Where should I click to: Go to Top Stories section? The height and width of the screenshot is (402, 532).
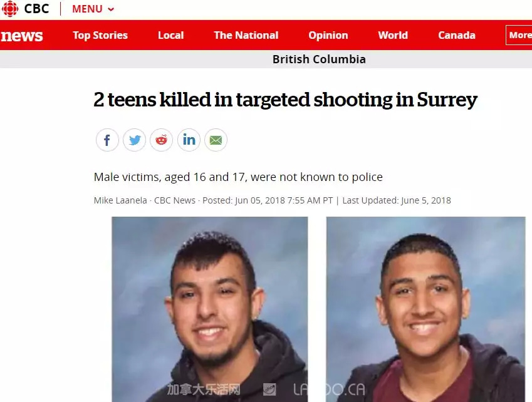100,35
